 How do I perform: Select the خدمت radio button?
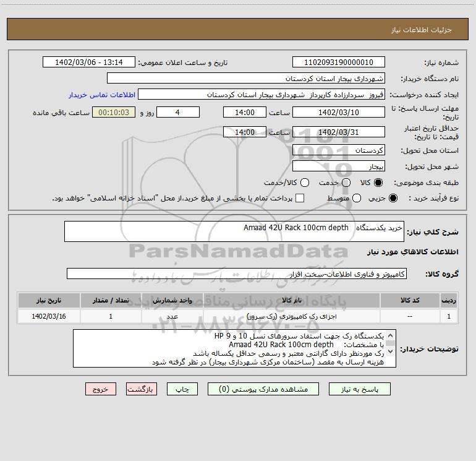tap(346, 183)
